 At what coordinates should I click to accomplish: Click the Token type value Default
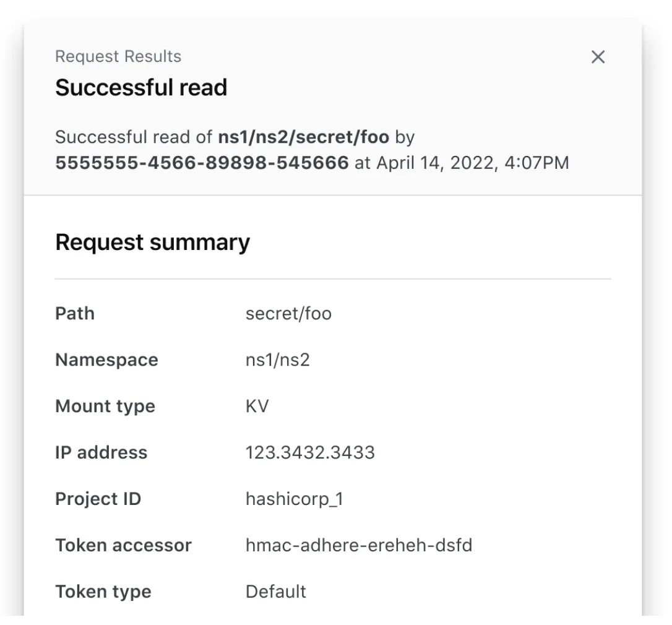click(x=275, y=592)
